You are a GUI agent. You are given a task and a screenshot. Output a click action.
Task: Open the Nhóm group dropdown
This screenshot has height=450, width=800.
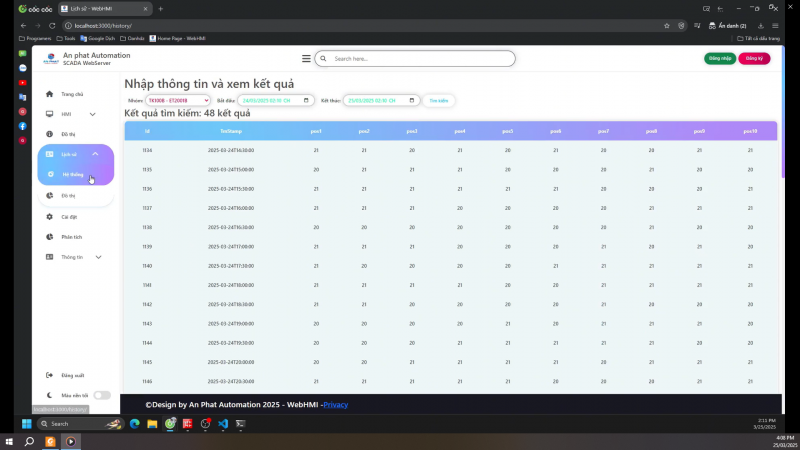click(178, 101)
